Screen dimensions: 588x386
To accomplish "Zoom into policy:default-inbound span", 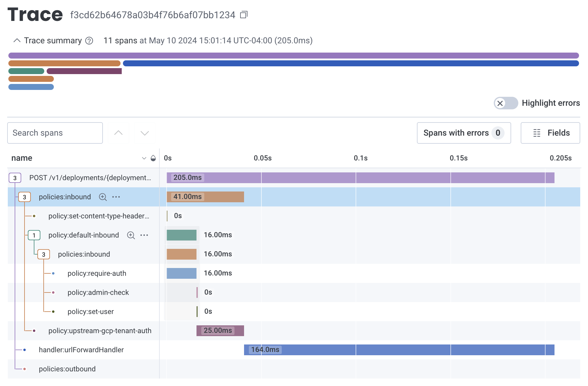I will pos(131,235).
